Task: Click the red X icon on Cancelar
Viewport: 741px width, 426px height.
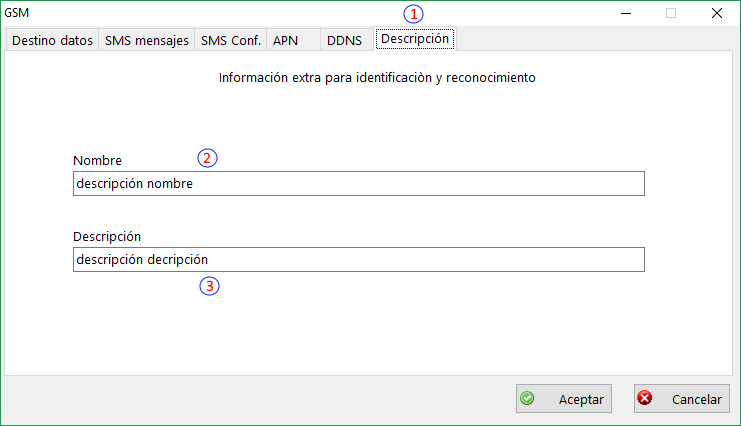Action: 645,398
